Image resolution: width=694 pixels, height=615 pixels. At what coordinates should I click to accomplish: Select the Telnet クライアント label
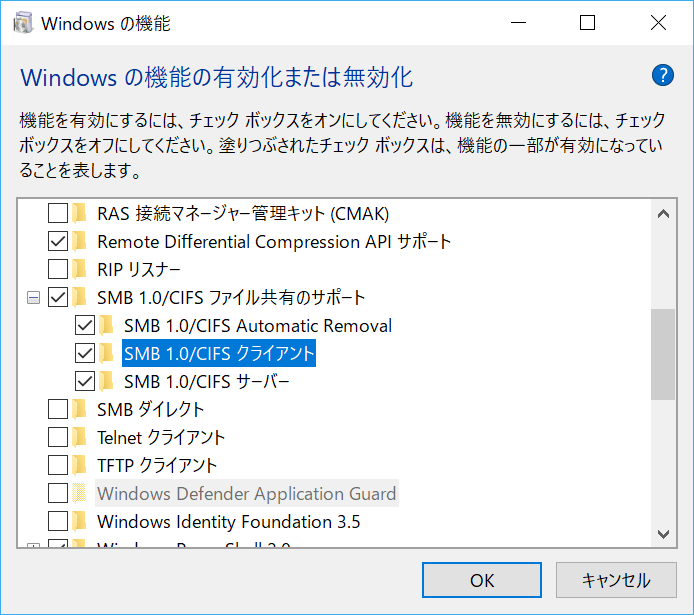pos(161,438)
